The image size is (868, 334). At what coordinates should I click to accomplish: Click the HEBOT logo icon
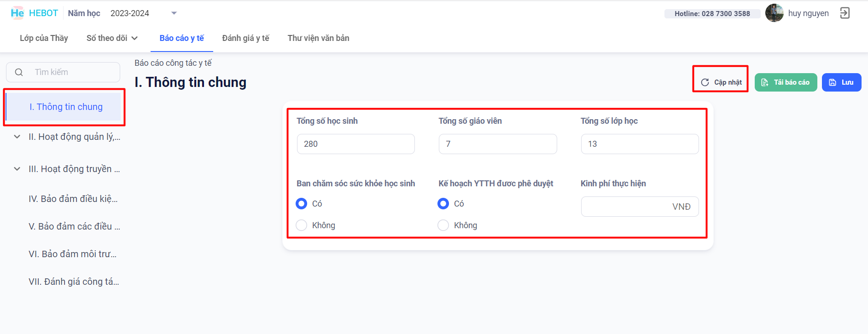tap(17, 13)
